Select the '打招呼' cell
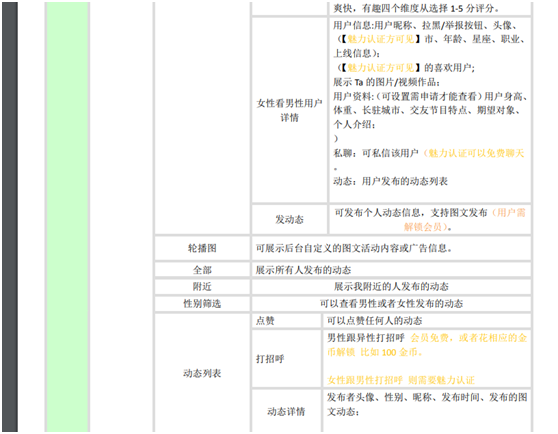Viewport: 558px width, 434px height. click(286, 359)
